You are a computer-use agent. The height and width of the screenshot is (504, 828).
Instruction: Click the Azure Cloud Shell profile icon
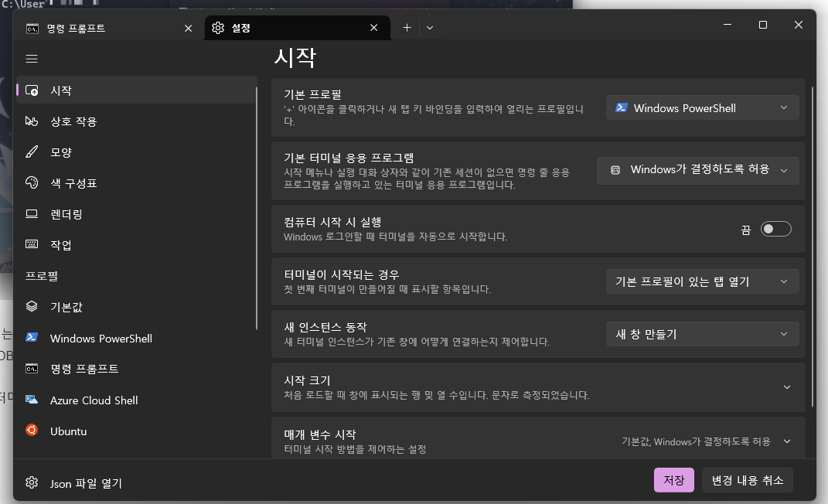pos(32,400)
